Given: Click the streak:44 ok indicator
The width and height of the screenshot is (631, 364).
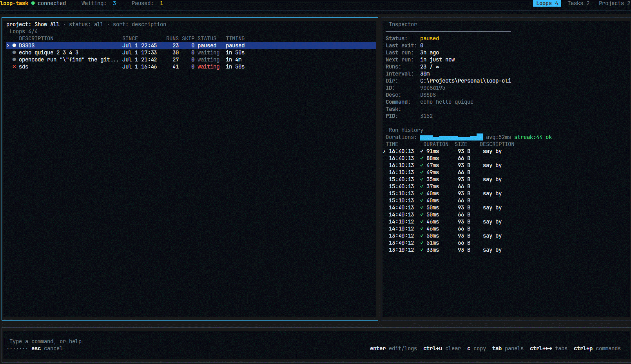Looking at the screenshot, I should tap(533, 137).
